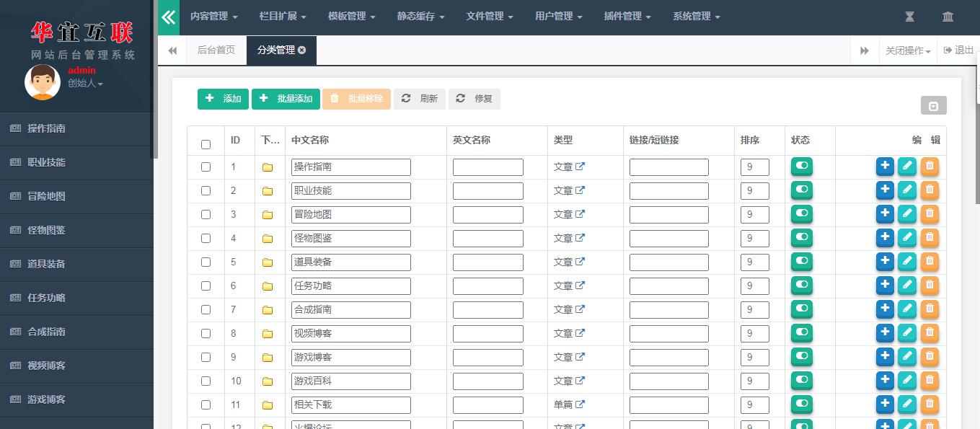Click the 退出 logout link

point(958,50)
